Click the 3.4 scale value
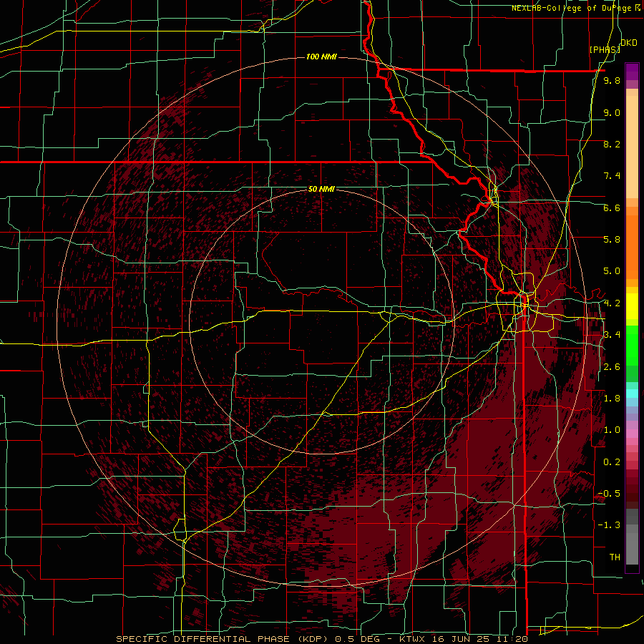 pyautogui.click(x=612, y=335)
